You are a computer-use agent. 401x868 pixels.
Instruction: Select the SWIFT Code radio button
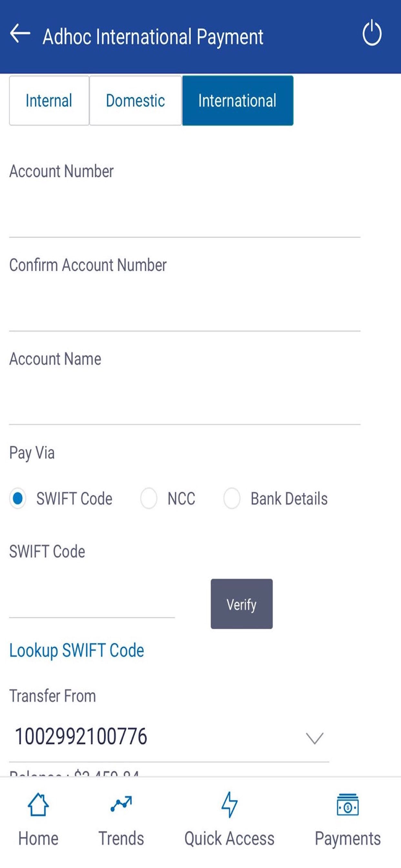17,498
